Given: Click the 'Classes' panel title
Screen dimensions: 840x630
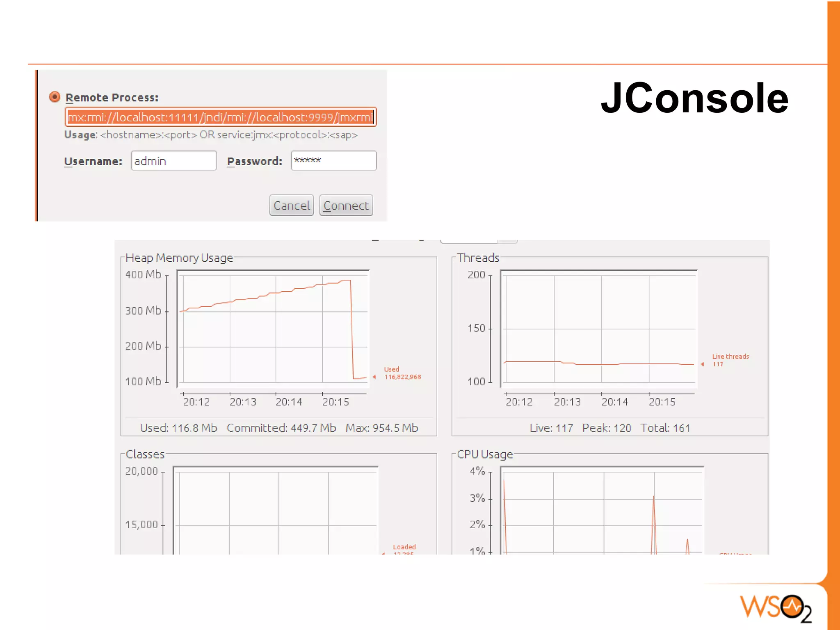Looking at the screenshot, I should point(145,454).
